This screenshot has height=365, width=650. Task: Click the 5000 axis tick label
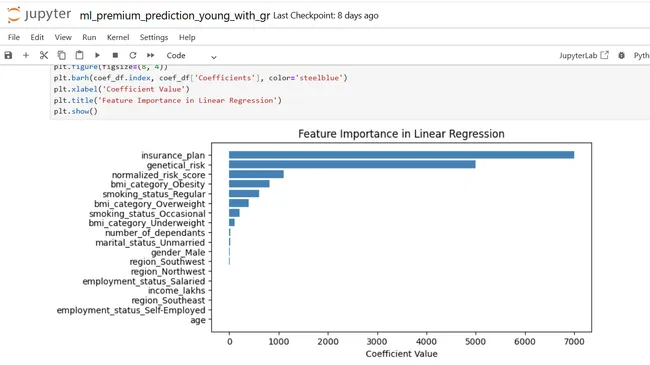(x=475, y=342)
